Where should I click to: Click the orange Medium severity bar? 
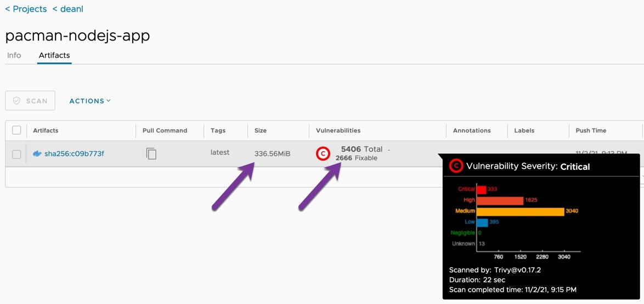pyautogui.click(x=520, y=211)
